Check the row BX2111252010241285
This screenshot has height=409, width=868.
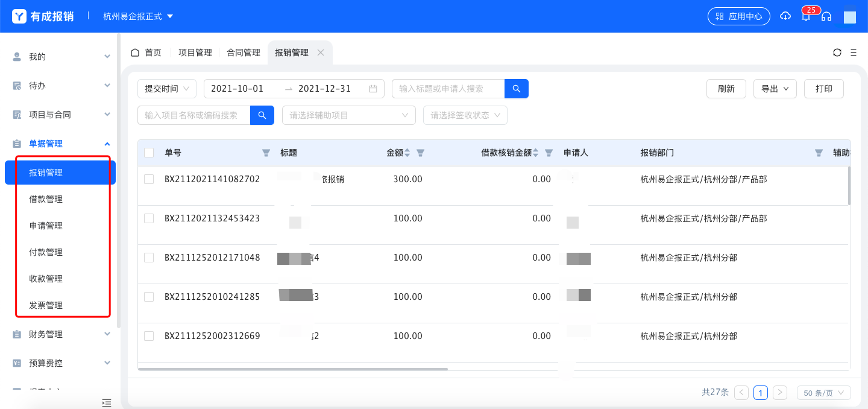(x=149, y=297)
